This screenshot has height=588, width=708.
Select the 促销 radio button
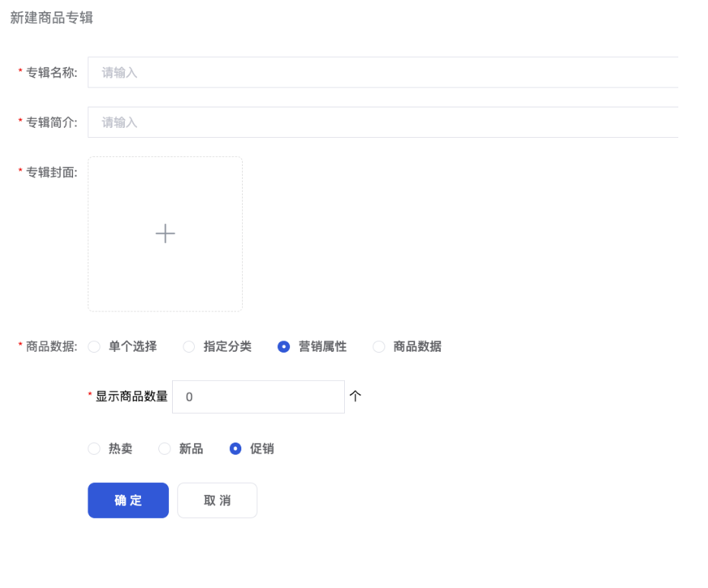[236, 449]
